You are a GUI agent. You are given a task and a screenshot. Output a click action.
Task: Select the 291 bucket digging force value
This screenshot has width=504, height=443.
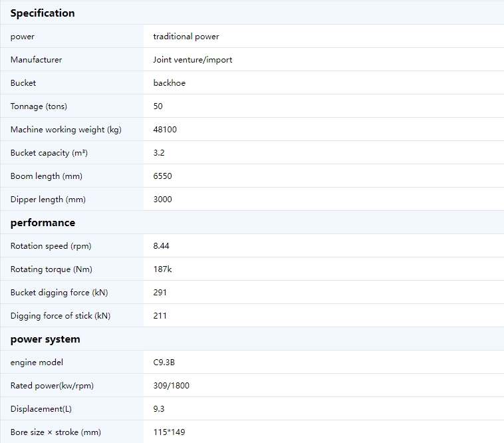coord(160,293)
